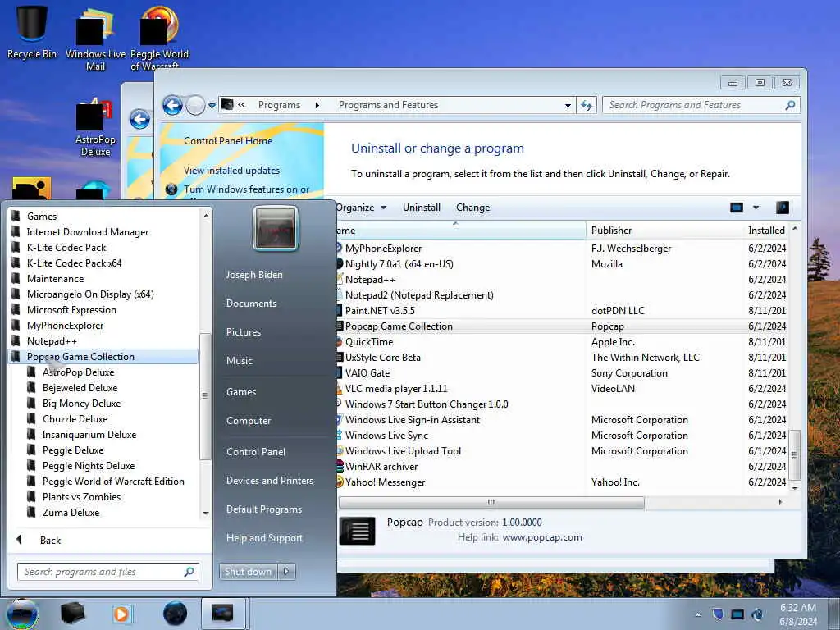Open Control Panel Home link
The width and height of the screenshot is (840, 630).
(x=228, y=141)
